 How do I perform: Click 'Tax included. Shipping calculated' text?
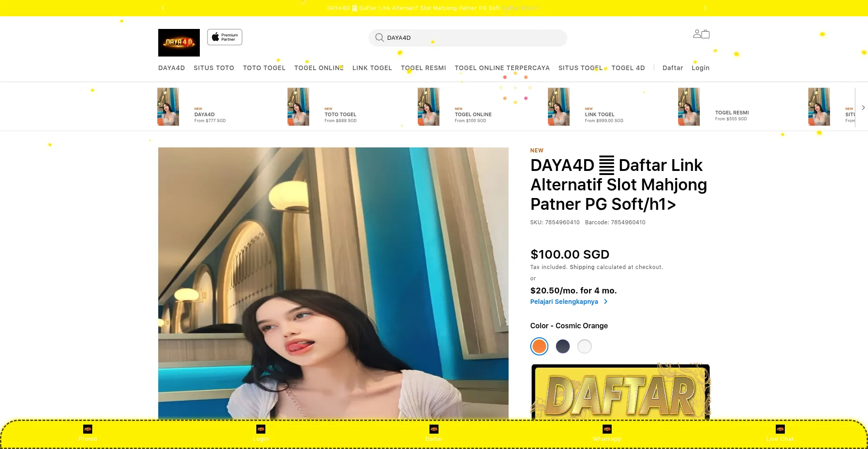596,267
